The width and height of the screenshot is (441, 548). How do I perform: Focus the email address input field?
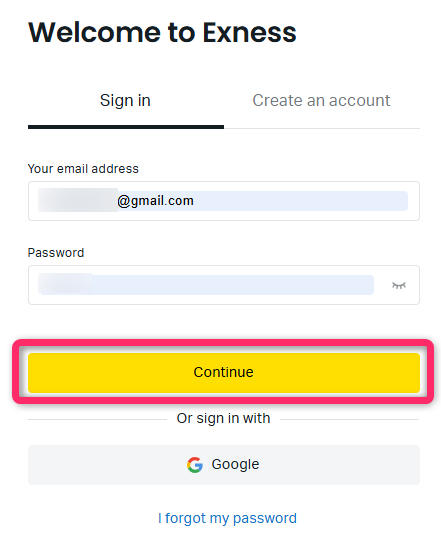[x=224, y=201]
